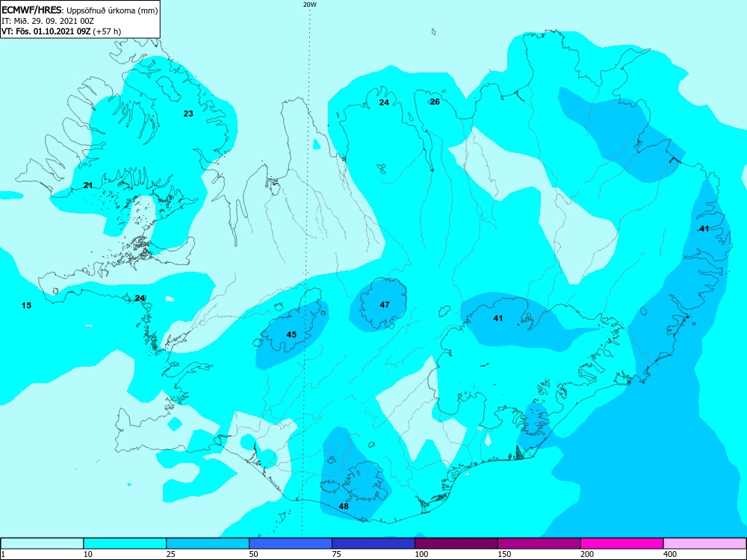Choose the 200–400 mm hot pink legend swatch

pos(622,544)
